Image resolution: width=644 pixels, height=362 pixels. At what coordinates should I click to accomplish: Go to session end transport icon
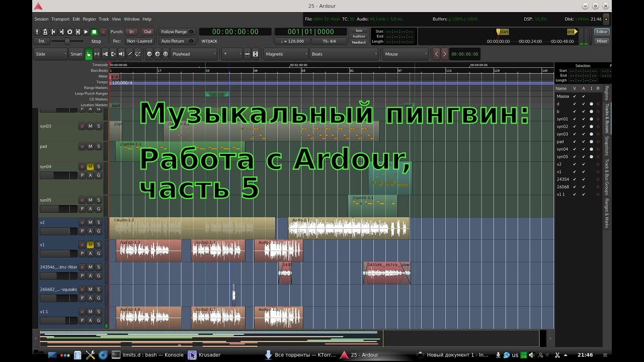(x=62, y=32)
